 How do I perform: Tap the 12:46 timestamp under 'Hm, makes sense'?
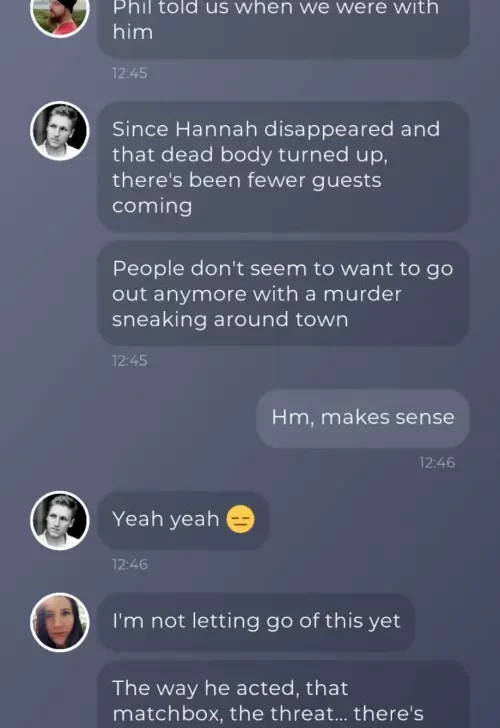click(x=437, y=462)
